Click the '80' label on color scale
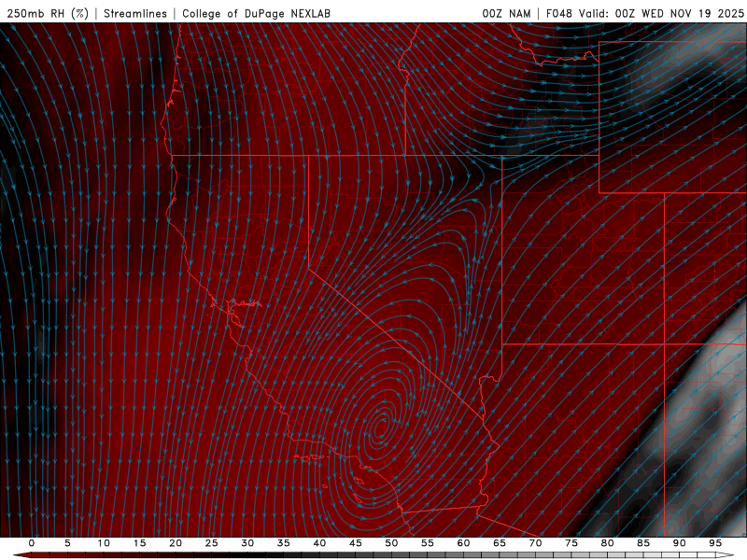Viewport: 747px width, 560px height. tap(608, 543)
